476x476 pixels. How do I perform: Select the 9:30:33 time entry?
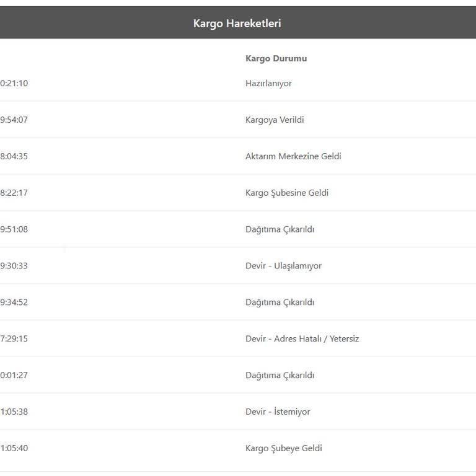(14, 266)
